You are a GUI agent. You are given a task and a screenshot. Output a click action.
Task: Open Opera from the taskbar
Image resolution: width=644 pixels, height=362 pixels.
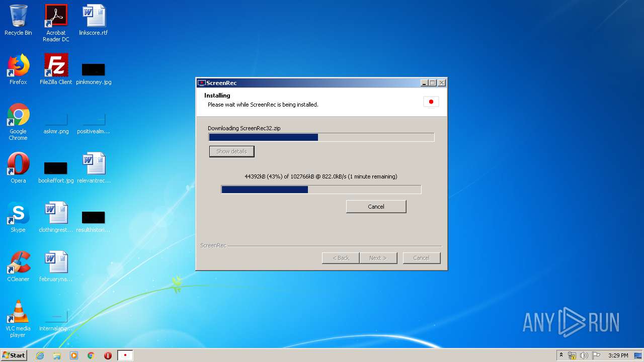(108, 355)
